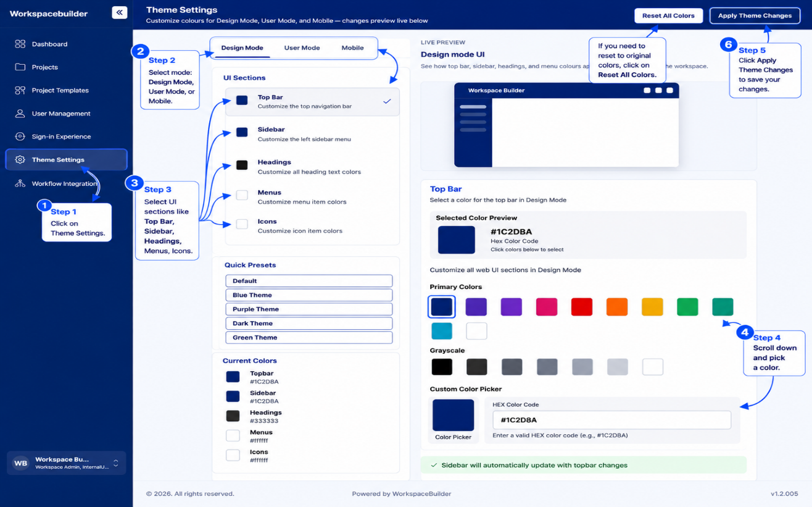Image resolution: width=812 pixels, height=507 pixels.
Task: Click the live preview window thumbnail
Action: [566, 125]
